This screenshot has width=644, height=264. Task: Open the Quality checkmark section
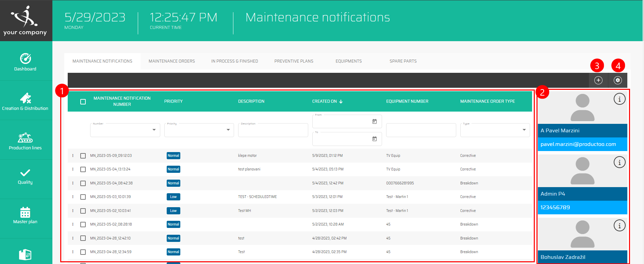26,176
